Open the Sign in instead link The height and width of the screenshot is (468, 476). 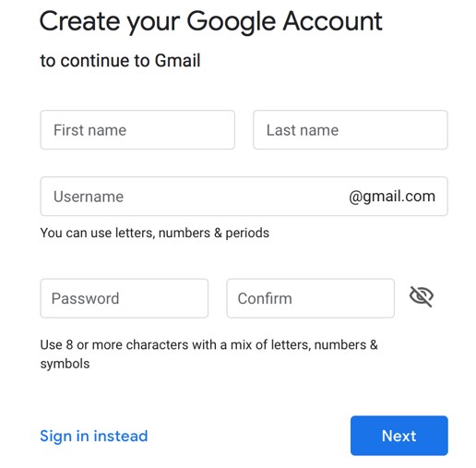point(94,436)
